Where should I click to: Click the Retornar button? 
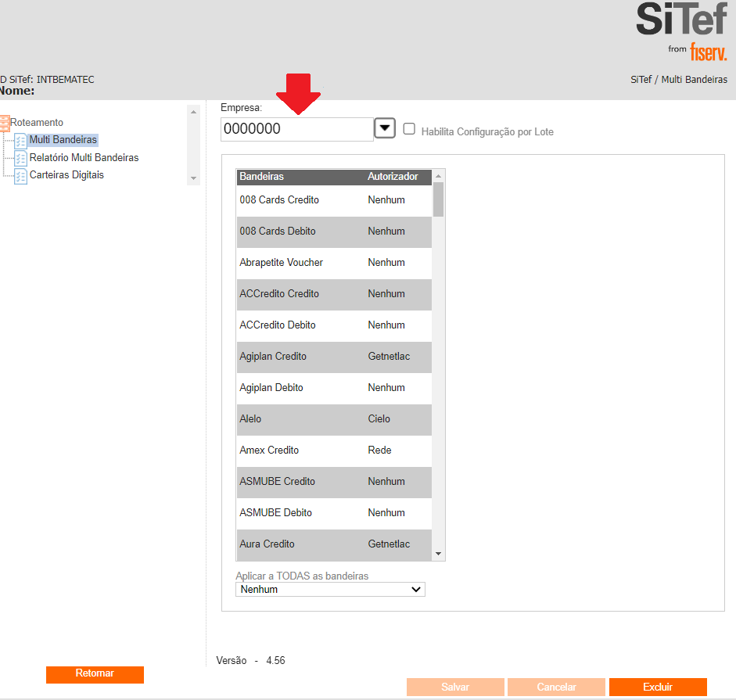pos(95,673)
